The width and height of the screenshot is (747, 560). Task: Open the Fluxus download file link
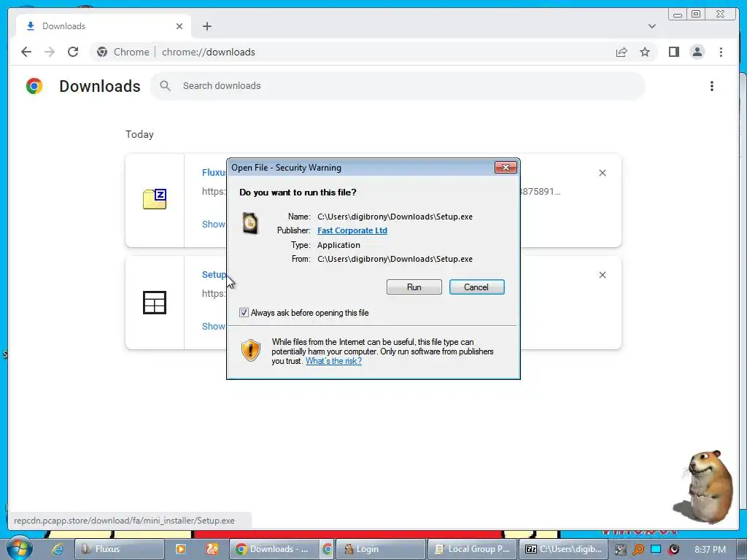(x=214, y=172)
